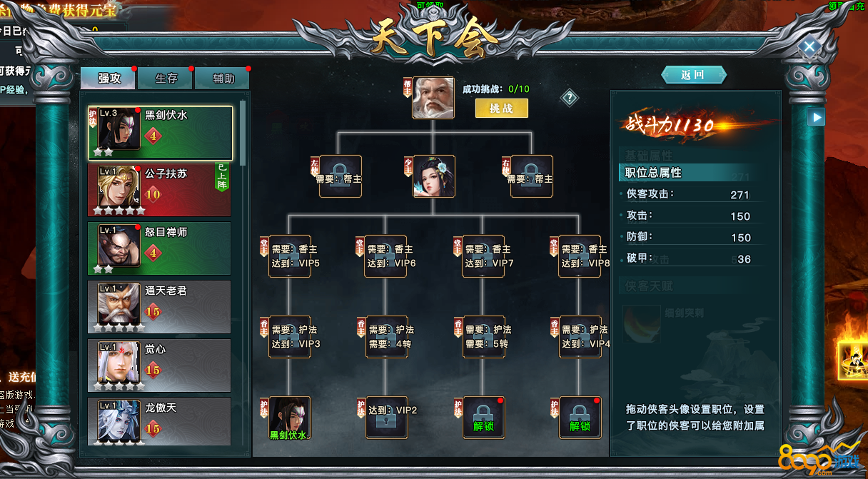This screenshot has height=479, width=868.
Task: Select 公子扶苏 in the hero list
Action: tap(160, 191)
